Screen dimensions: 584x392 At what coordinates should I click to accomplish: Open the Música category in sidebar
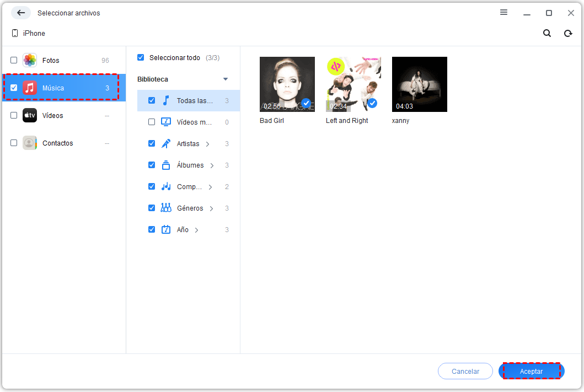[x=61, y=88]
